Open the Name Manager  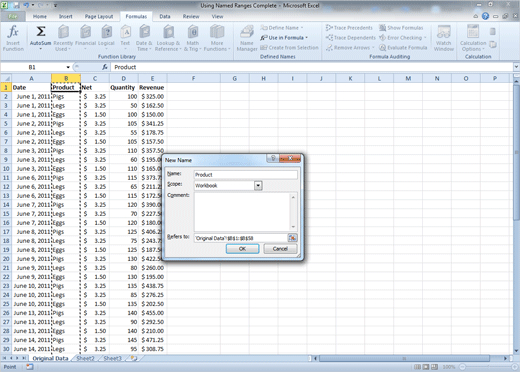point(247,38)
